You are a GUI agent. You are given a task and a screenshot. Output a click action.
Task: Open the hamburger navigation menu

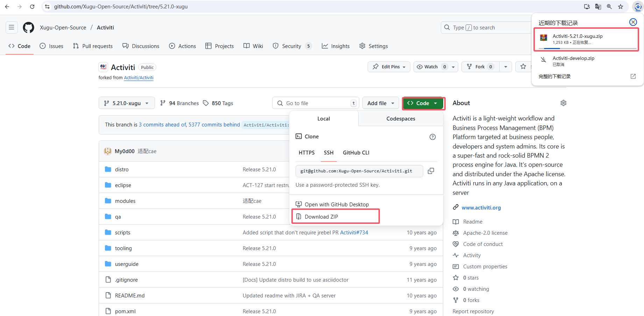click(12, 27)
